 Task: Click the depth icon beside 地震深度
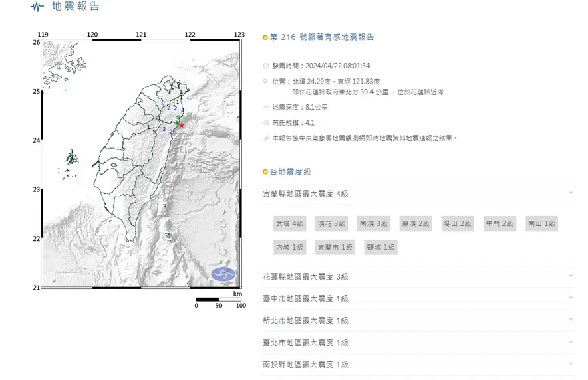coord(266,107)
